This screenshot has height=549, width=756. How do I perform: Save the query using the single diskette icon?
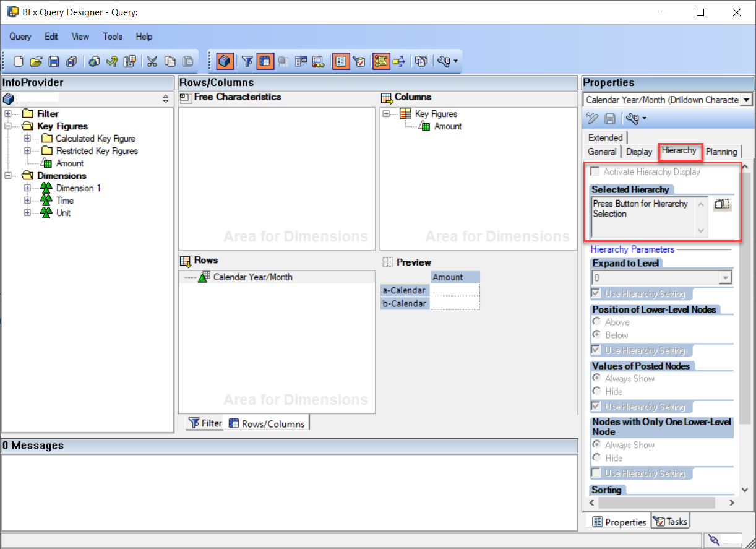54,61
